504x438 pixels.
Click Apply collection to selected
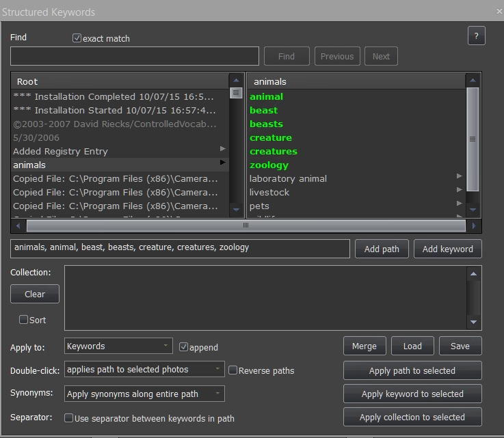click(412, 417)
